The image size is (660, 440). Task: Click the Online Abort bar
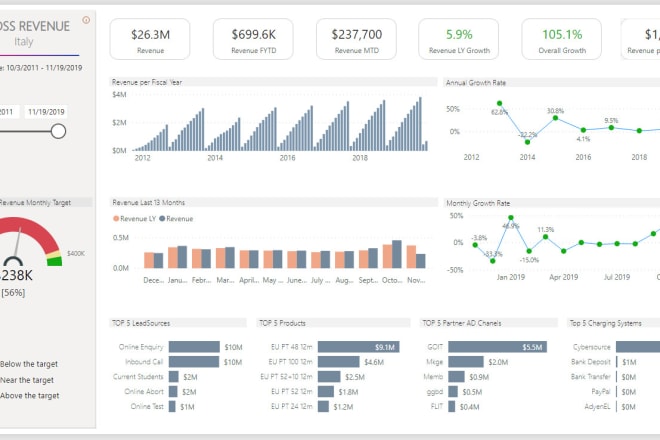click(x=173, y=391)
